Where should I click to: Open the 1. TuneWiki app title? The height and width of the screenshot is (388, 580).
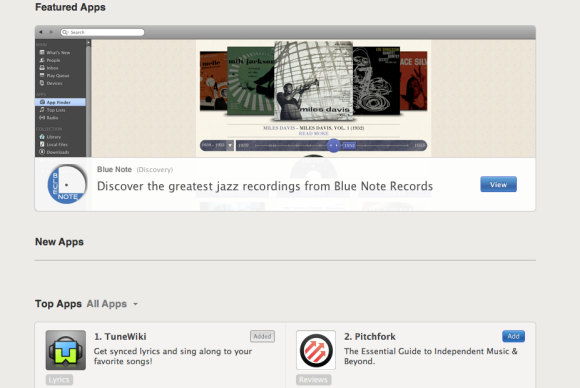(120, 337)
